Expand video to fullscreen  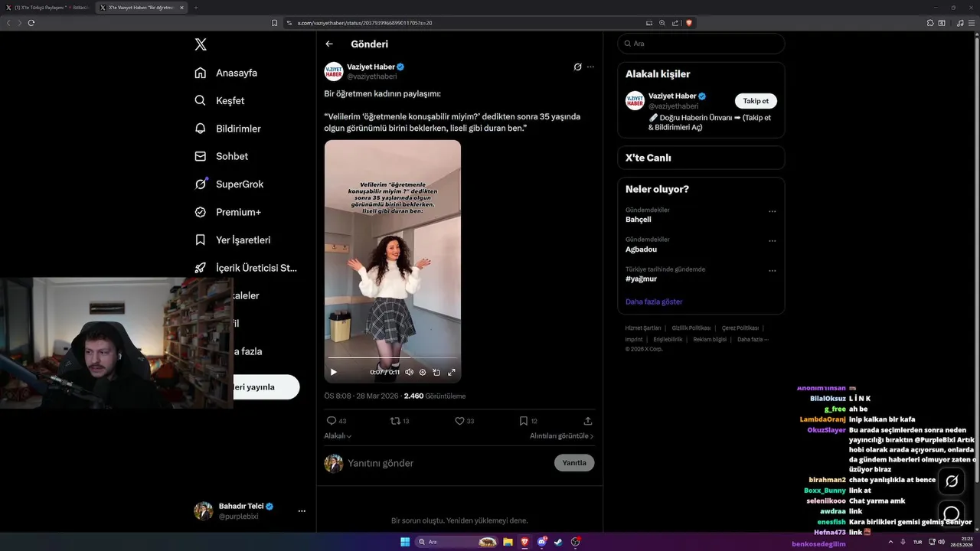pos(451,372)
